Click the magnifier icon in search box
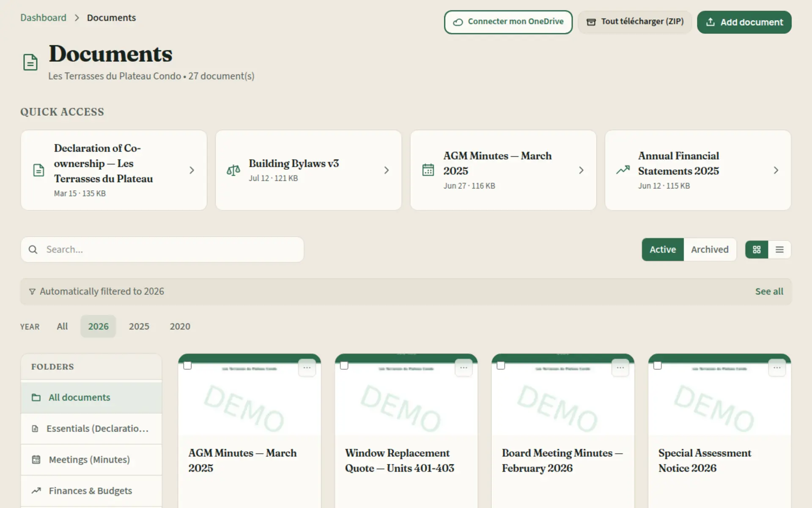This screenshot has height=508, width=812. point(33,250)
